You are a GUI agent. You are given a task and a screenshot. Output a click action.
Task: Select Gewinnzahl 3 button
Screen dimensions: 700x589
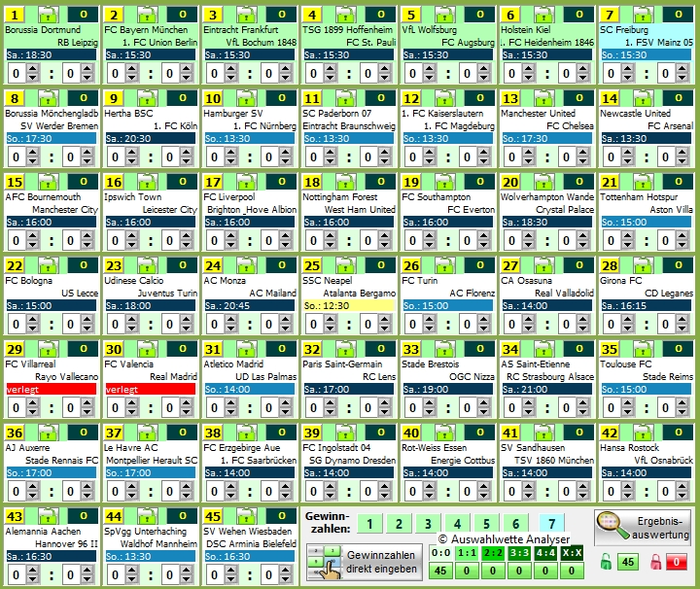pos(428,524)
